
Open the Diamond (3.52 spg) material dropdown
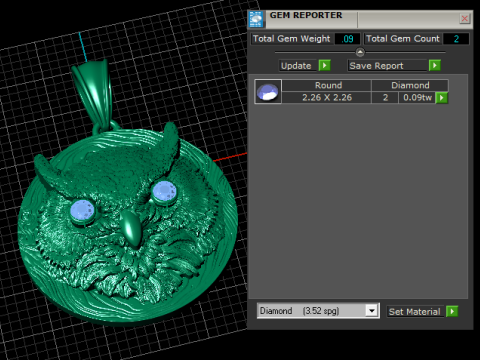pos(371,311)
